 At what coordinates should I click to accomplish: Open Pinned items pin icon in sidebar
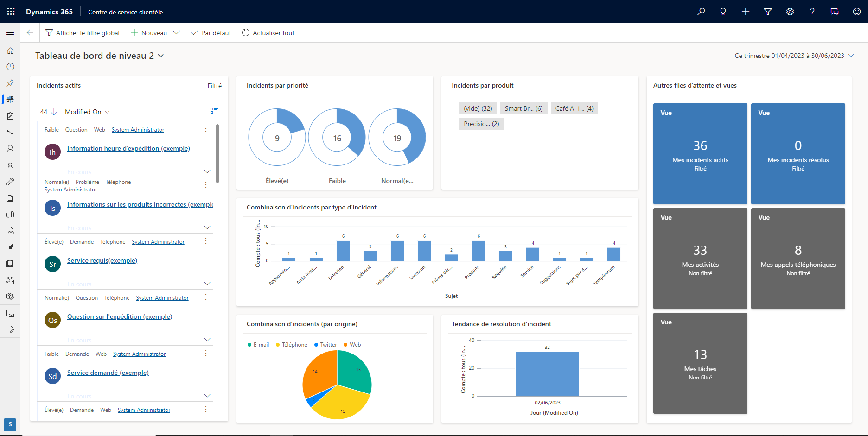10,83
